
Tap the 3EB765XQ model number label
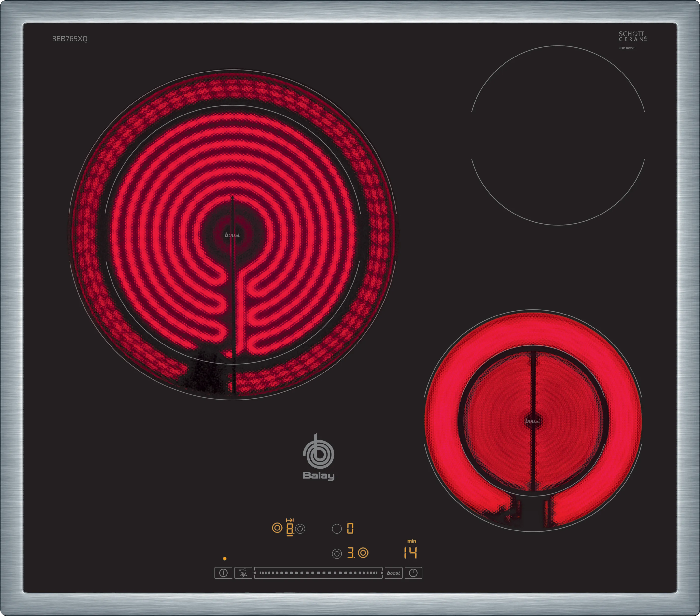70,39
